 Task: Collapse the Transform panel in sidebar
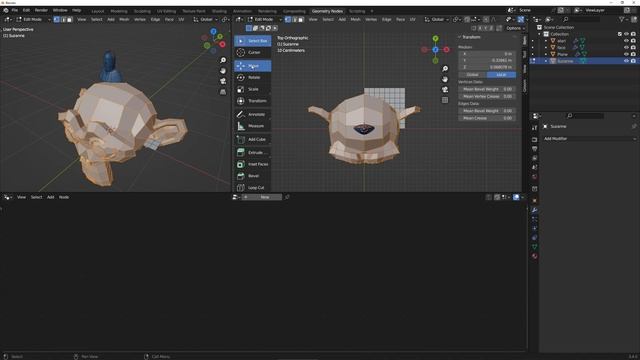point(460,37)
